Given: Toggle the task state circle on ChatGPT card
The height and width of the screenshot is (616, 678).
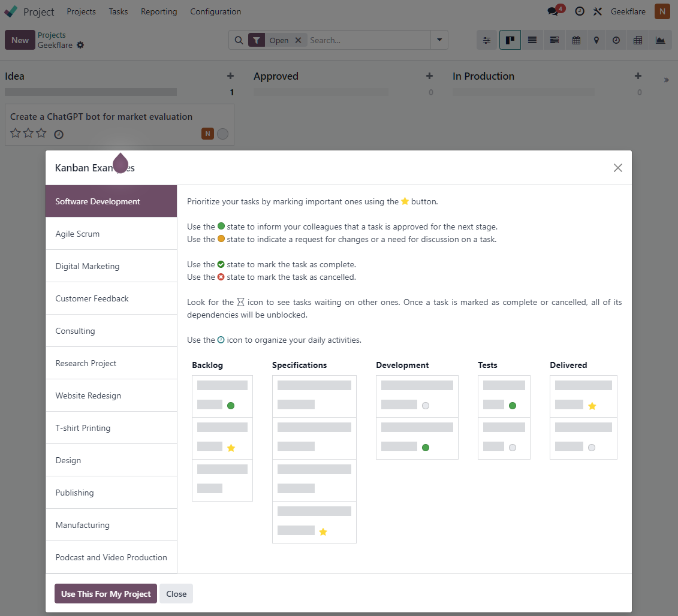Looking at the screenshot, I should pyautogui.click(x=222, y=134).
